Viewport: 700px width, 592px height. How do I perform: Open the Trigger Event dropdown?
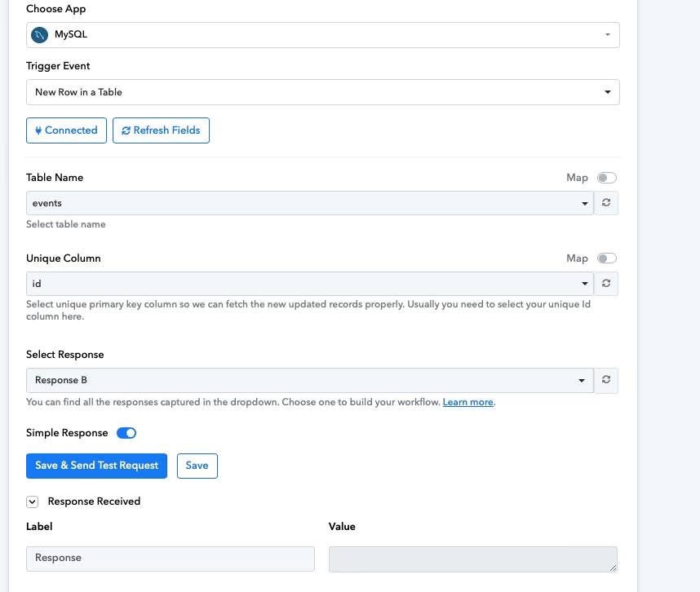323,92
